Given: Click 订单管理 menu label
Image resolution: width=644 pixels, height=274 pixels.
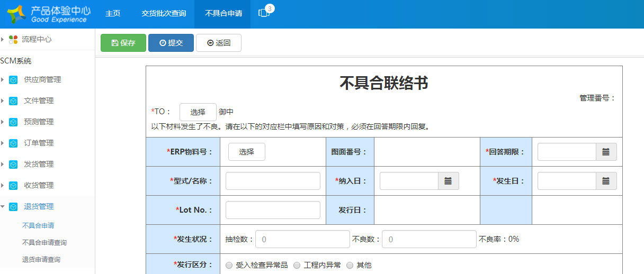Looking at the screenshot, I should point(39,143).
